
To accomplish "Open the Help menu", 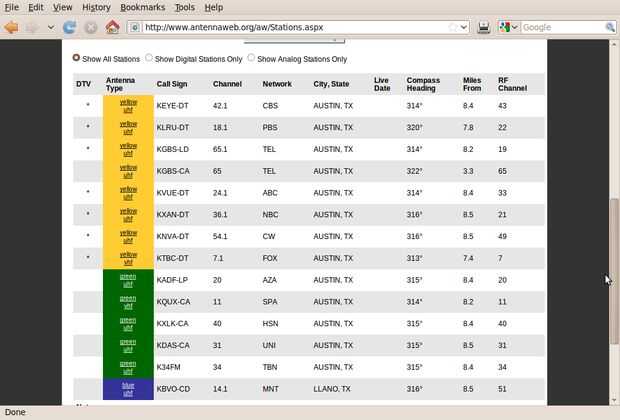I will 214,8.
